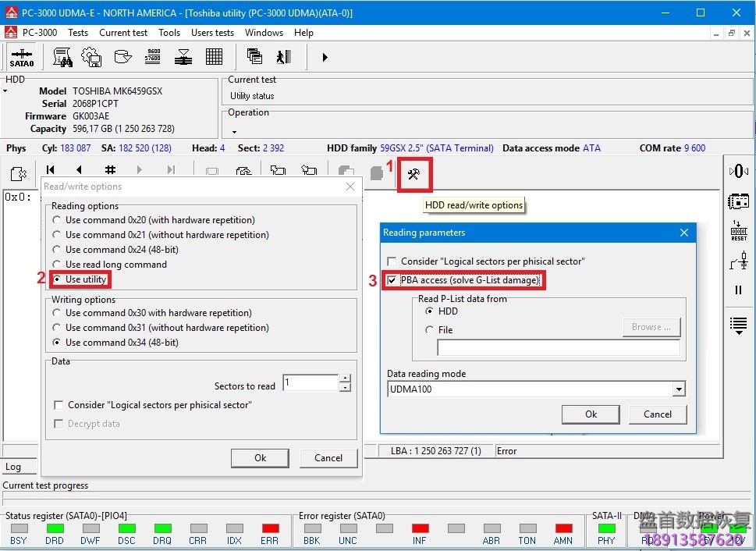Click the 9600/57600 COM rate icon
The width and height of the screenshot is (756, 551).
153,57
